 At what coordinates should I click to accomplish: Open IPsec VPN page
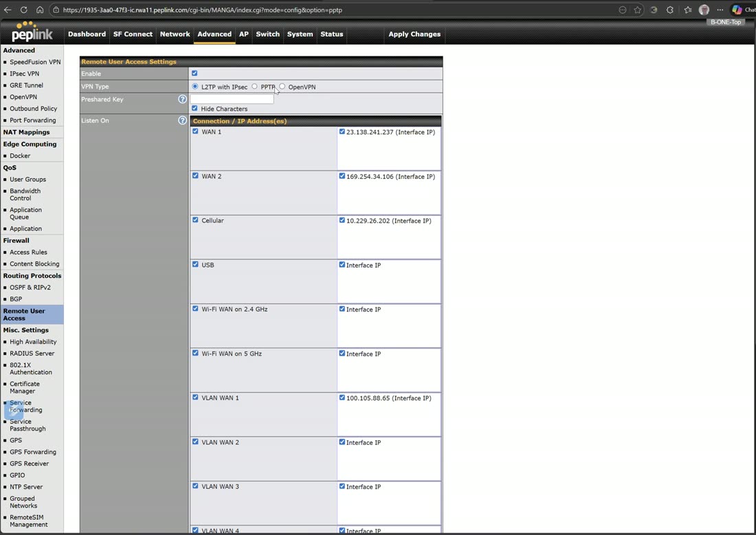coord(25,74)
